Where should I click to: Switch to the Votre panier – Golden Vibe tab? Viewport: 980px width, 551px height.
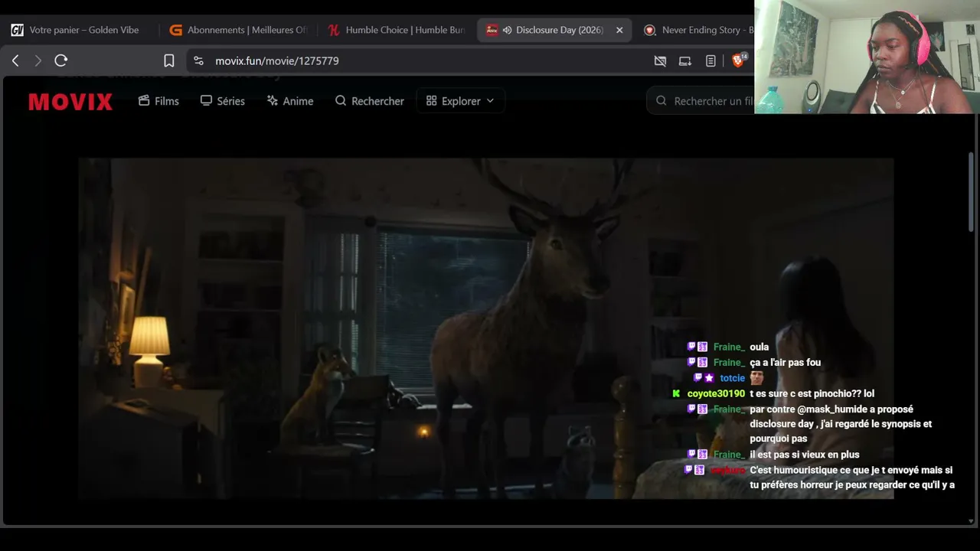[77, 30]
